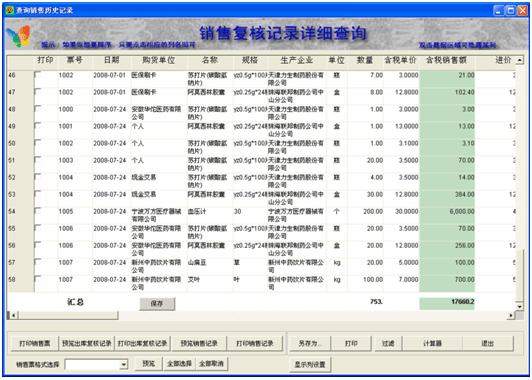Image resolution: width=532 pixels, height=380 pixels.
Task: Click the 保存 button in the summary row
Action: pos(157,304)
